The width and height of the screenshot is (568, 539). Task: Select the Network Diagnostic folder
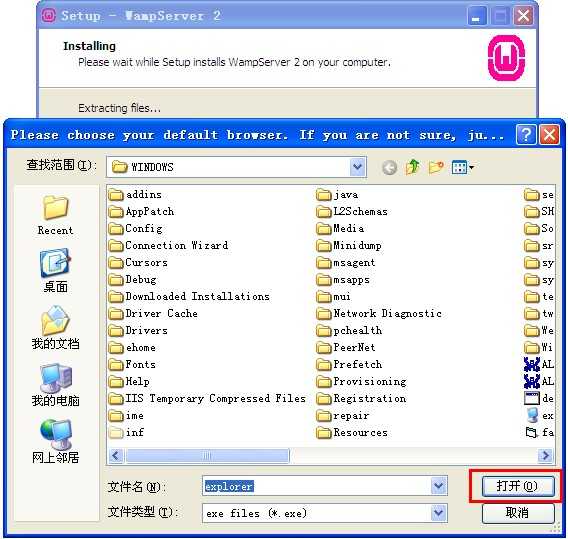[379, 314]
